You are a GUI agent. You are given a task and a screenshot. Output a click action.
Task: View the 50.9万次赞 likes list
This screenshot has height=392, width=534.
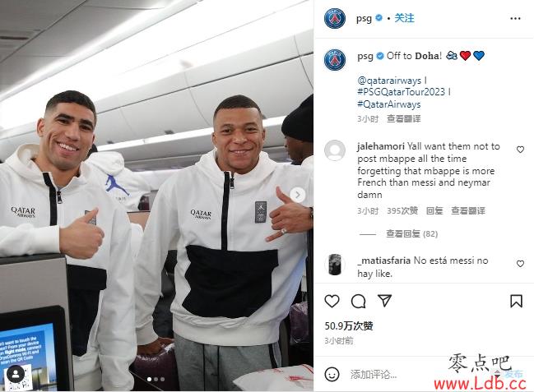click(x=349, y=326)
